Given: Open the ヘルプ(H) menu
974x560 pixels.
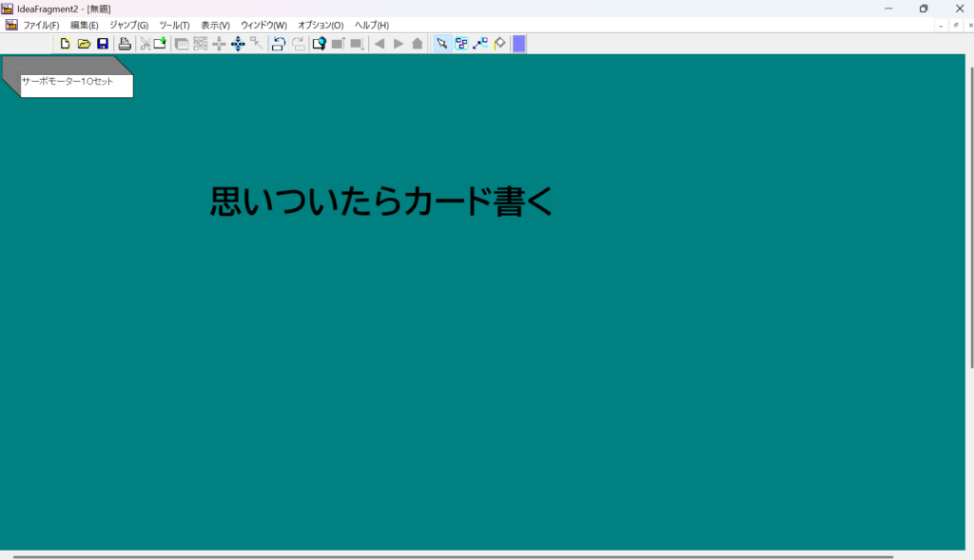Looking at the screenshot, I should pyautogui.click(x=371, y=25).
